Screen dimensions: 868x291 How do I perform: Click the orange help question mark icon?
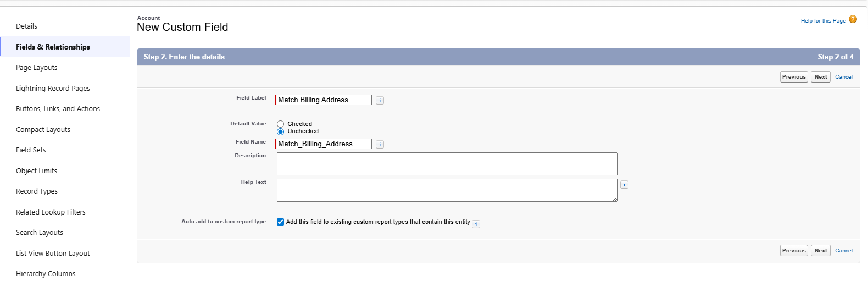[853, 19]
